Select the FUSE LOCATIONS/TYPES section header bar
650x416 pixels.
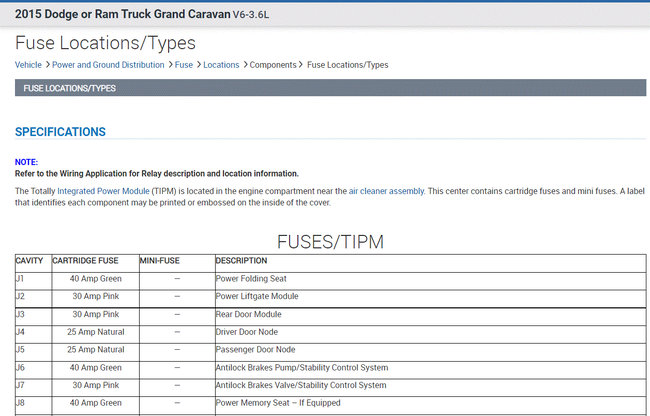[x=330, y=88]
